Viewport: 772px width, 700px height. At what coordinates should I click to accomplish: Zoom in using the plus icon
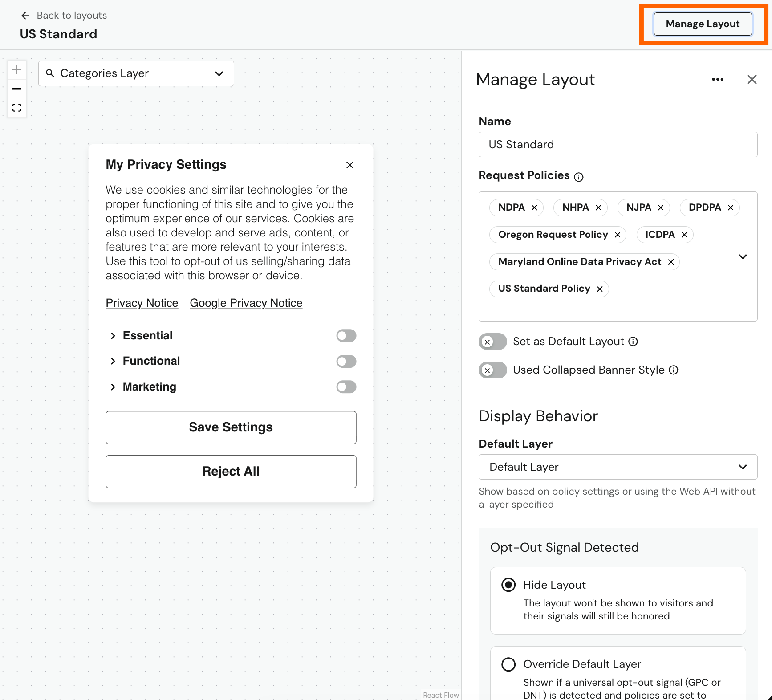tap(17, 69)
